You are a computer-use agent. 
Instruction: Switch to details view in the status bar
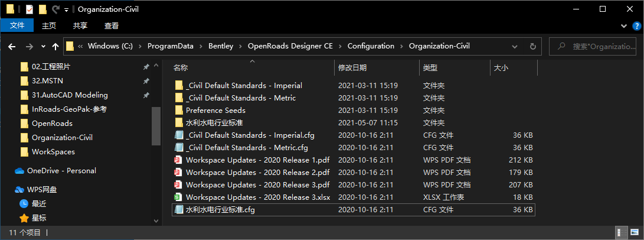point(622,232)
